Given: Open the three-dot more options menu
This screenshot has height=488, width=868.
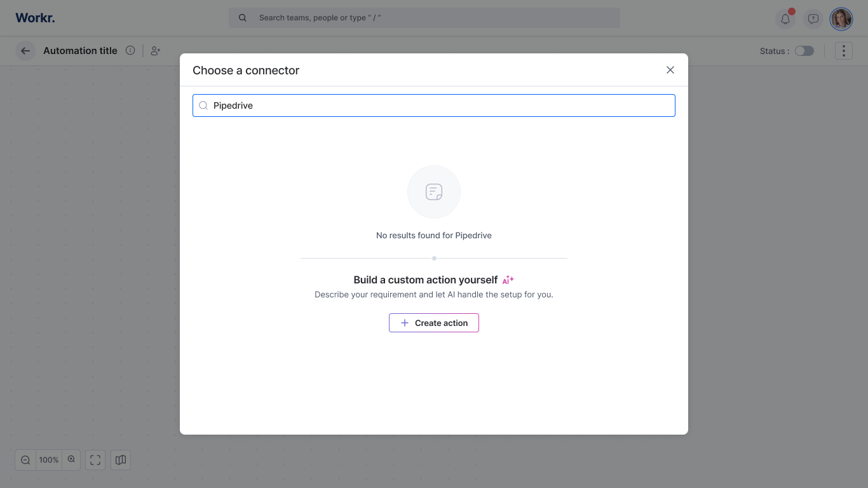Looking at the screenshot, I should click(843, 51).
